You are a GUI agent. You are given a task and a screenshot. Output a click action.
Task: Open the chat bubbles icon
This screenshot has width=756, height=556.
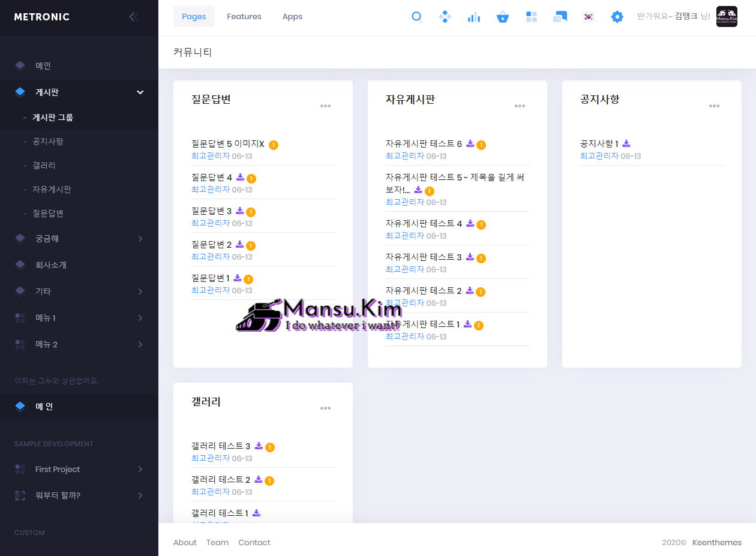coord(560,17)
